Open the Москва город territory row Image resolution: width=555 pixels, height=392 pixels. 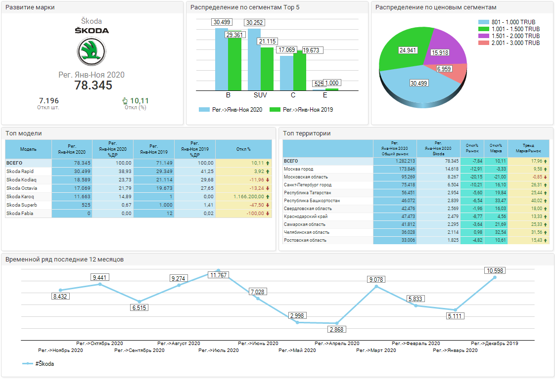point(298,169)
